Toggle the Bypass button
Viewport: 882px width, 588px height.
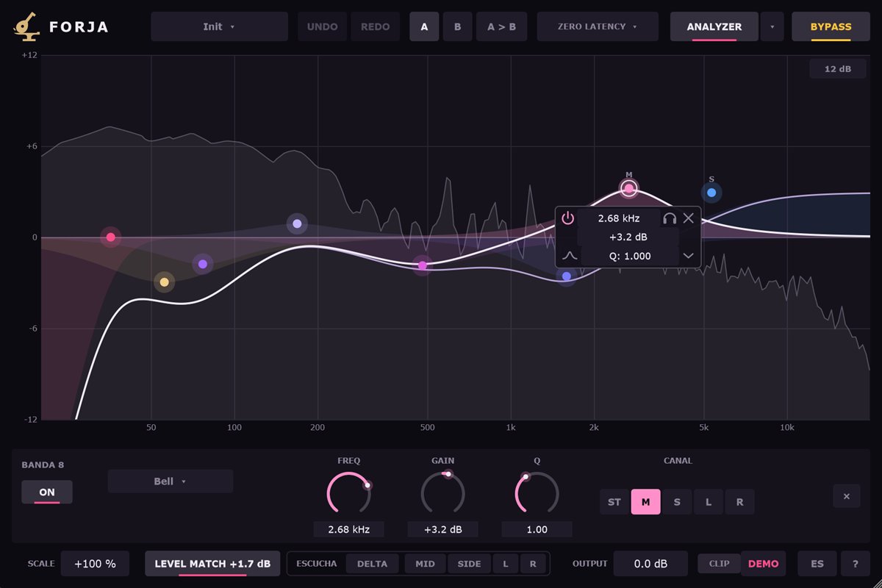[831, 26]
